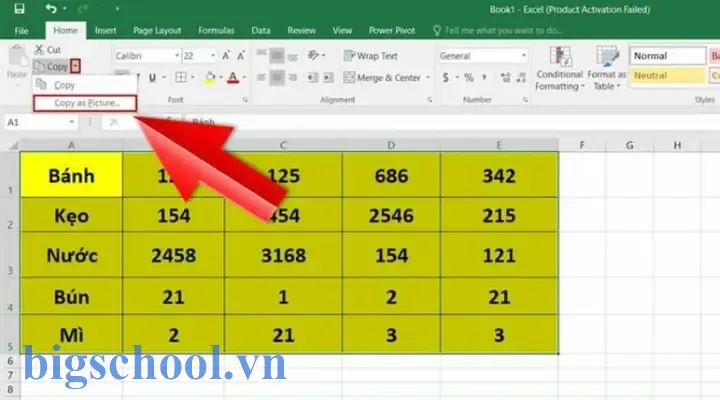Viewport: 720px width, 400px height.
Task: Switch to the Page Layout tab
Action: (157, 30)
